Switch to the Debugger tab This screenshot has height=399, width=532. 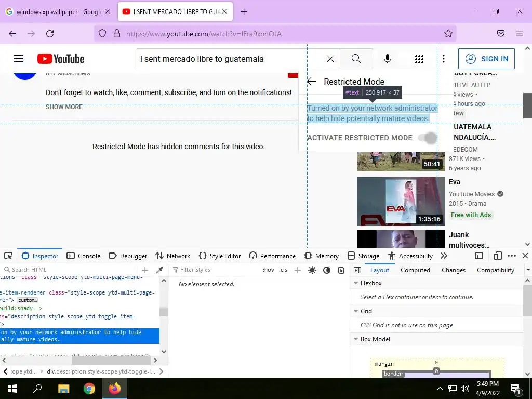pyautogui.click(x=128, y=256)
